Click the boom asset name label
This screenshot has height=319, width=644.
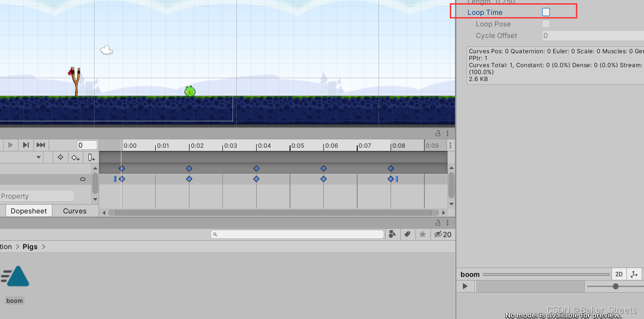(x=14, y=300)
